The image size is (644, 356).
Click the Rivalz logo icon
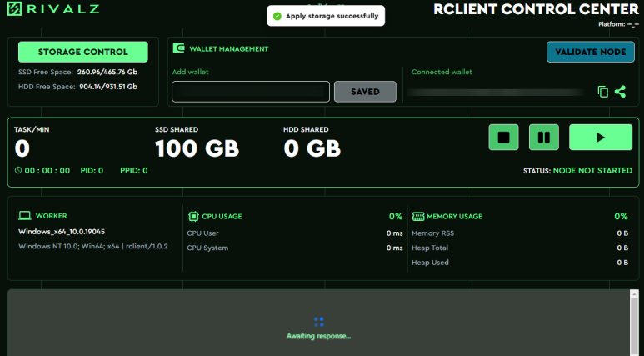(x=14, y=8)
